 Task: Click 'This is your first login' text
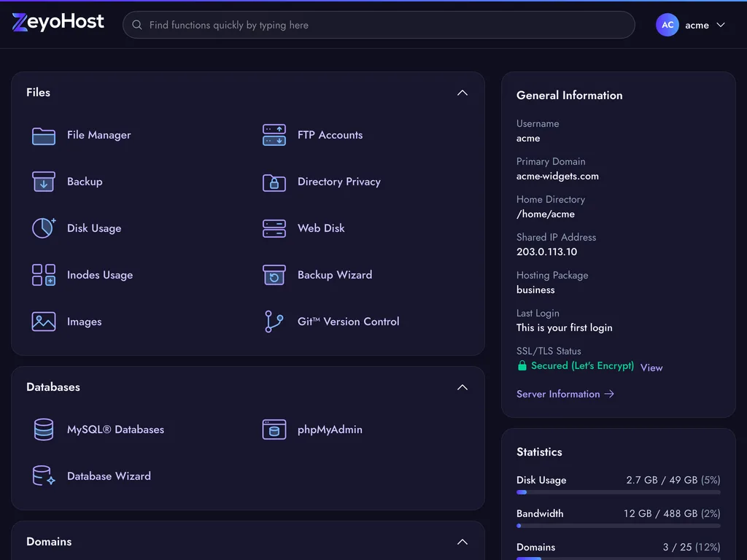tap(565, 327)
